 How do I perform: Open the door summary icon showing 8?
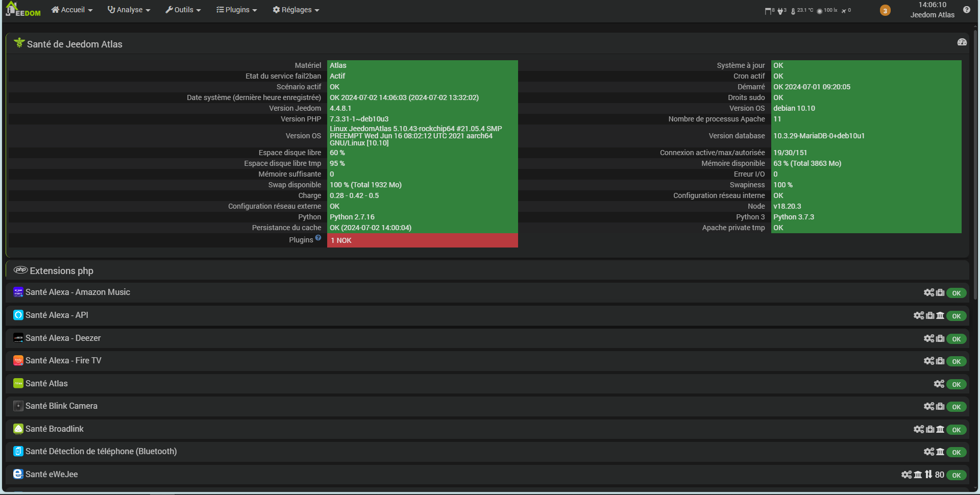tap(770, 11)
